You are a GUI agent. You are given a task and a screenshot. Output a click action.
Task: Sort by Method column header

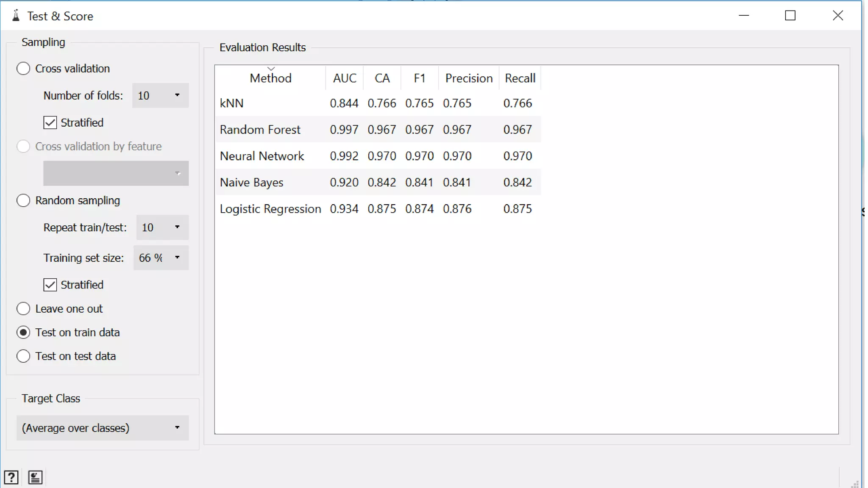tap(270, 78)
